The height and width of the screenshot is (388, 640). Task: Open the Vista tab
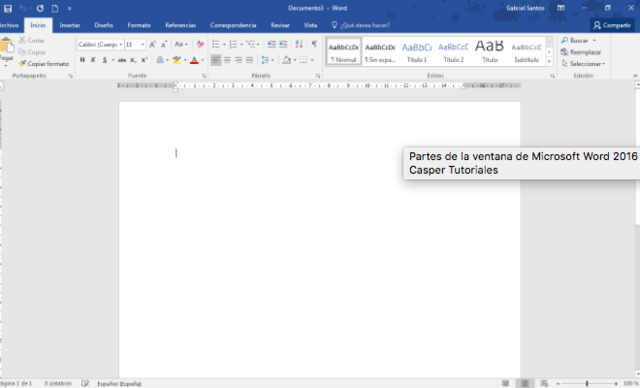pos(310,25)
